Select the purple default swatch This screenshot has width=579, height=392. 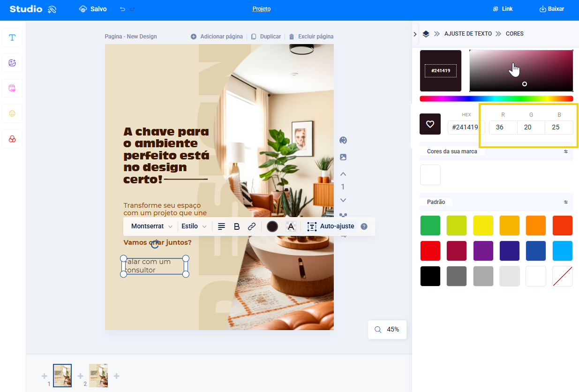click(483, 251)
